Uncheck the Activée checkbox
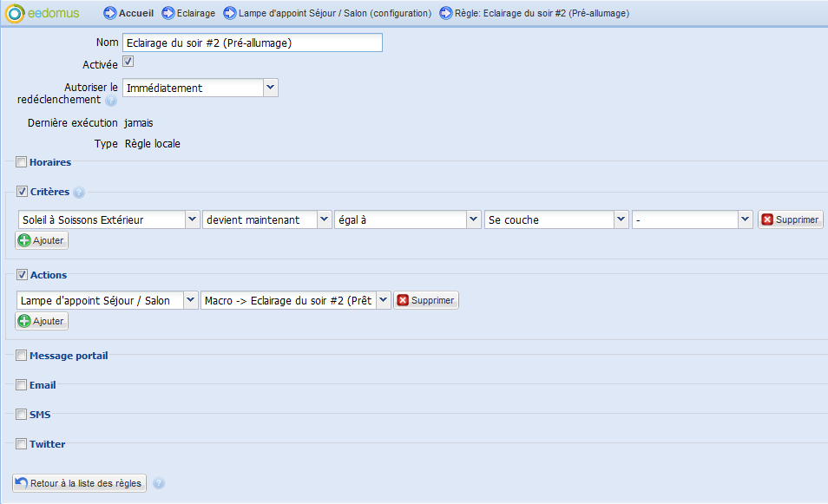Image resolution: width=828 pixels, height=504 pixels. pyautogui.click(x=128, y=62)
